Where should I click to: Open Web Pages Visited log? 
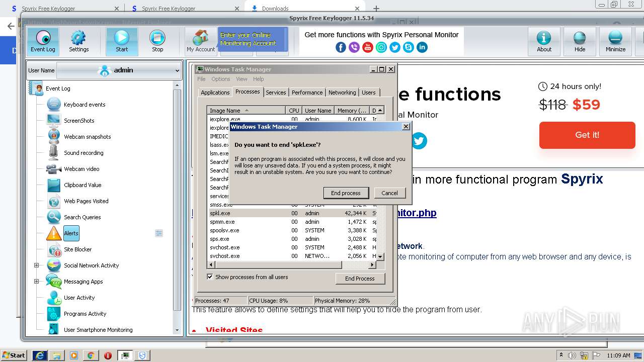(x=86, y=201)
